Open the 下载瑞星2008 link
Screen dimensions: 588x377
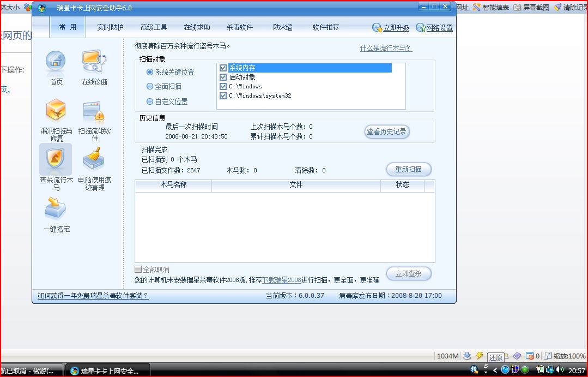pyautogui.click(x=282, y=280)
